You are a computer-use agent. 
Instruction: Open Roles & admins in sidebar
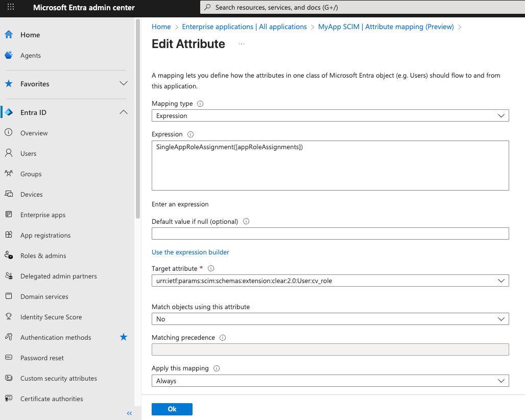43,255
